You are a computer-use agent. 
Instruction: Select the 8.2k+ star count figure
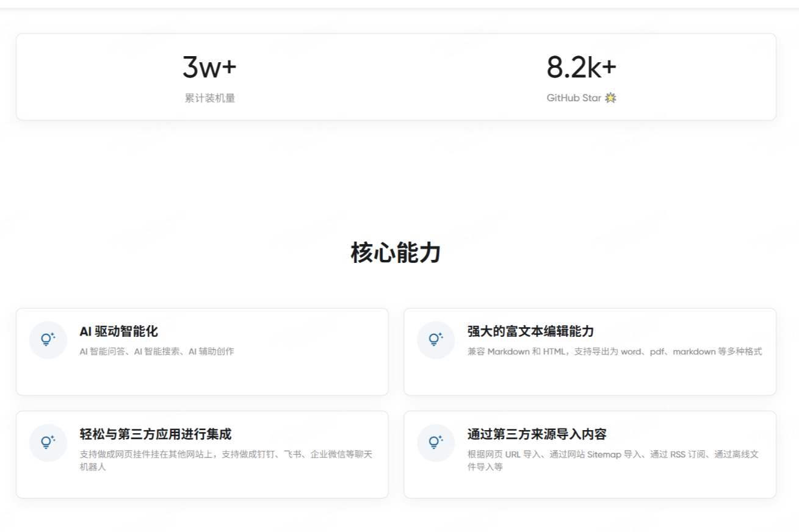[582, 67]
